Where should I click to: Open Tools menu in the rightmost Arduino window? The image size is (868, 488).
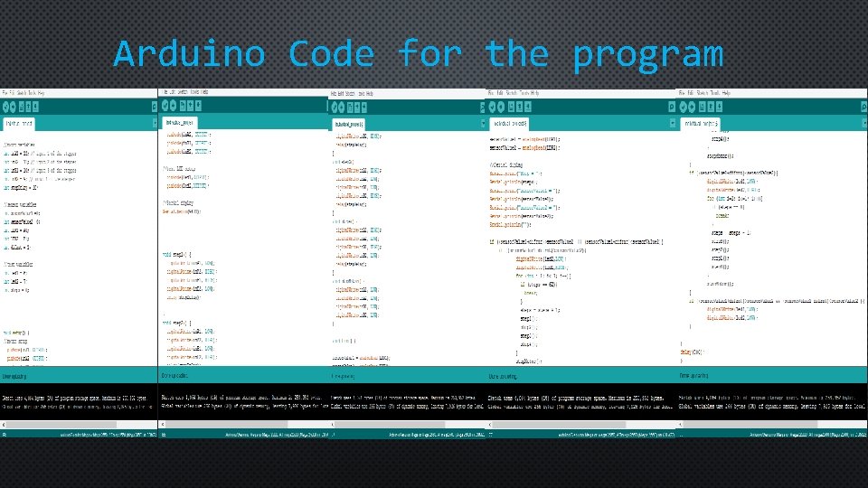[715, 93]
